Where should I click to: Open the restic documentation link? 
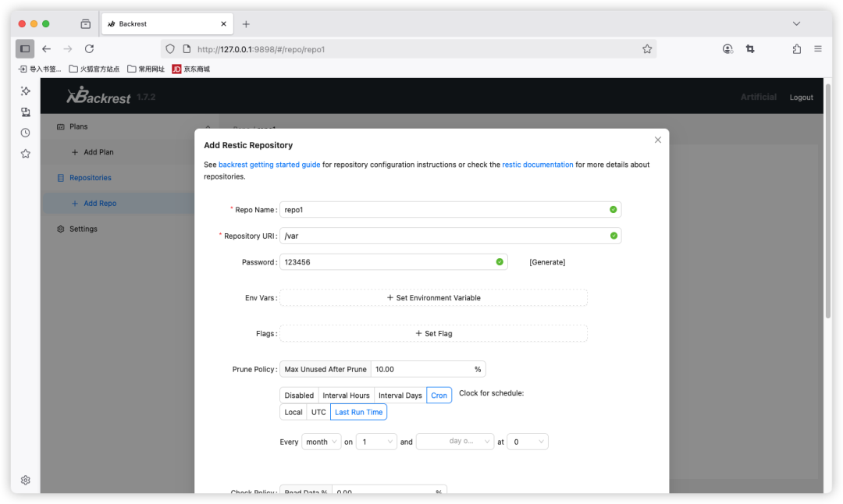[538, 165]
